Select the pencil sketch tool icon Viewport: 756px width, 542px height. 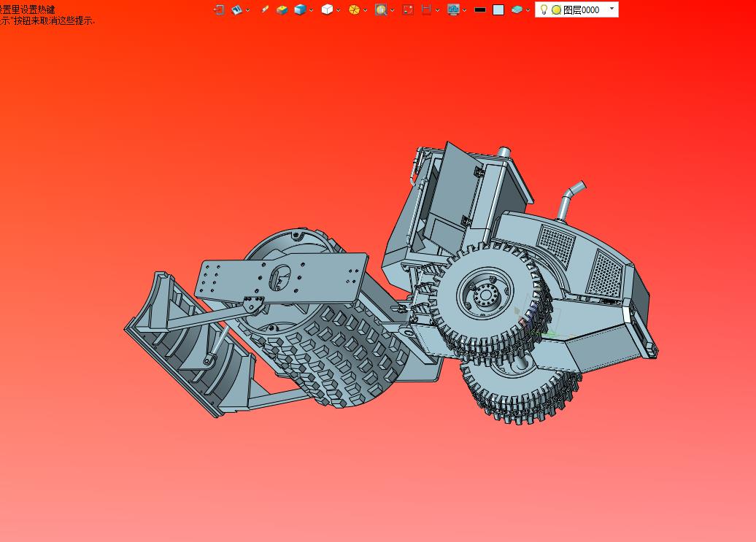pyautogui.click(x=264, y=9)
